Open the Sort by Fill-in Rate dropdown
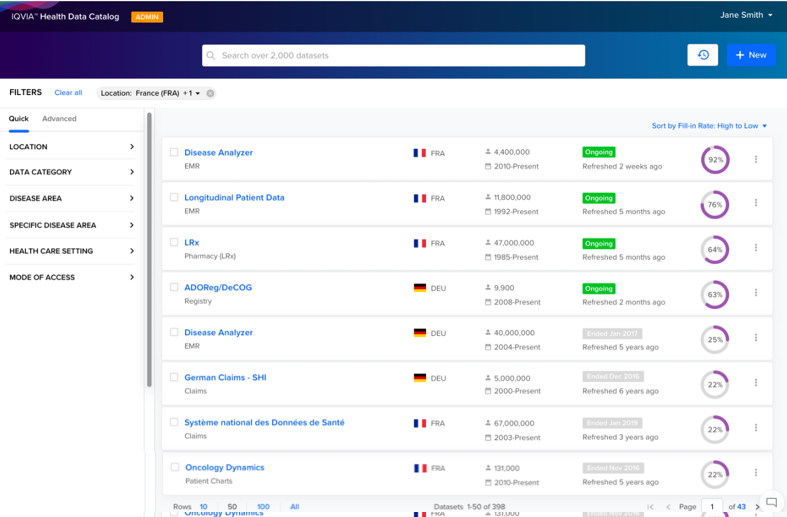This screenshot has width=787, height=517. point(709,125)
